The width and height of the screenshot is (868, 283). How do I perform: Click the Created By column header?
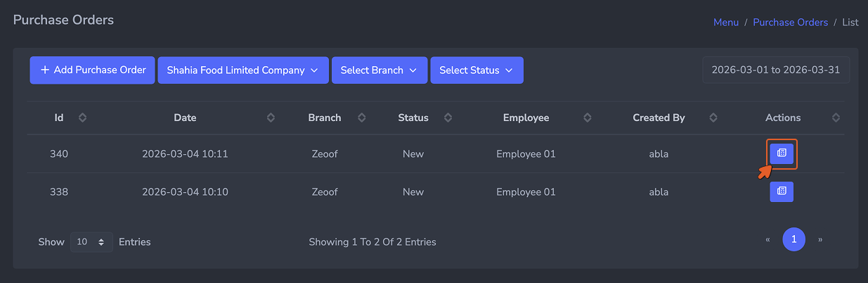659,118
